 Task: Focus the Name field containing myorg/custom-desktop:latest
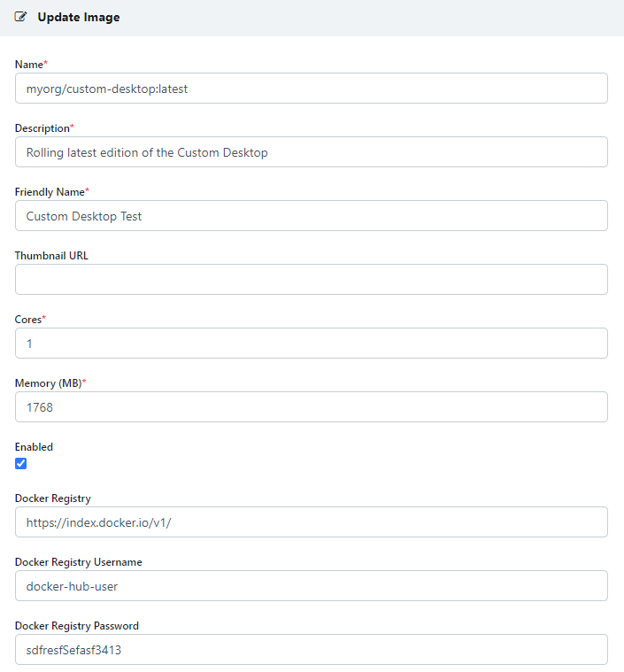click(311, 89)
